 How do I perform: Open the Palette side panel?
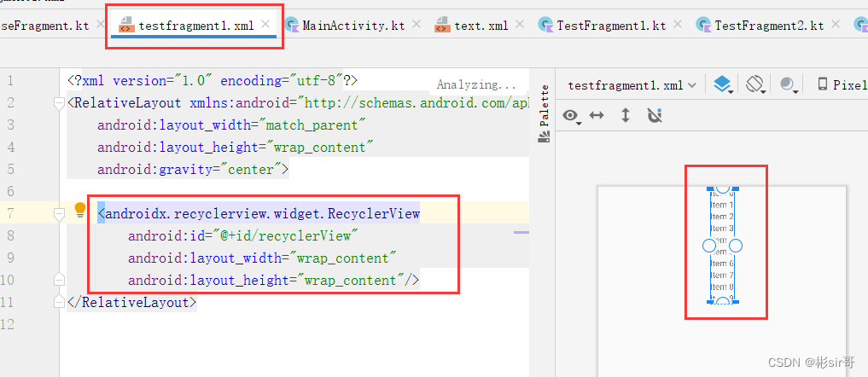pos(545,114)
